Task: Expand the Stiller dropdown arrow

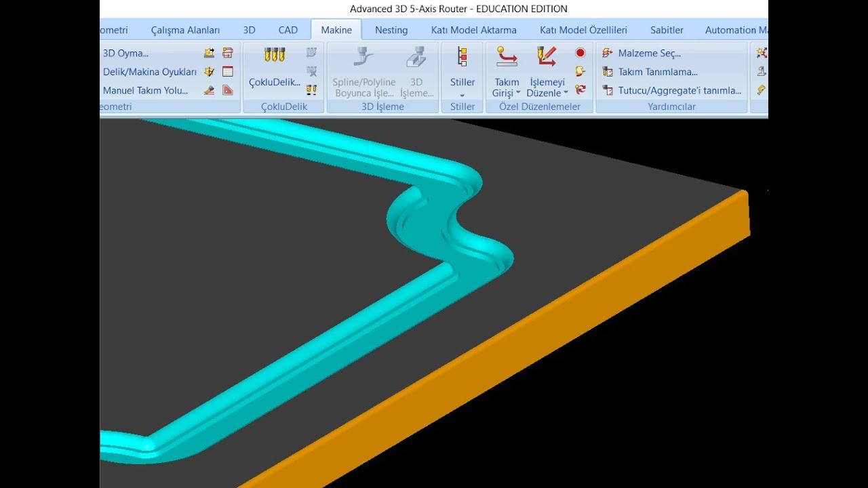Action: pos(462,95)
